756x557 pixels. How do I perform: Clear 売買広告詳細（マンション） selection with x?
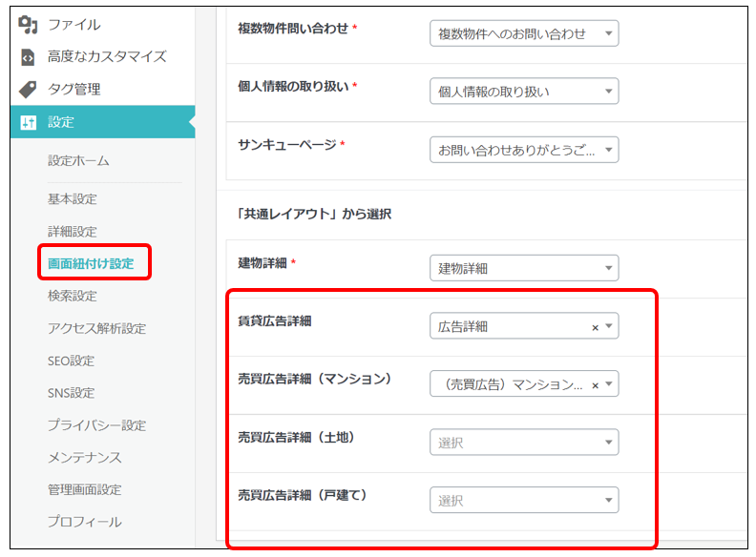tap(595, 385)
